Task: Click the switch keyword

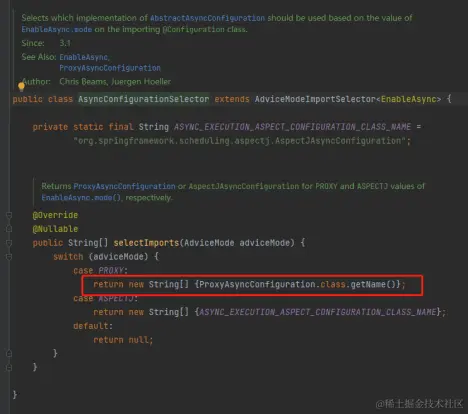Action: pos(68,257)
